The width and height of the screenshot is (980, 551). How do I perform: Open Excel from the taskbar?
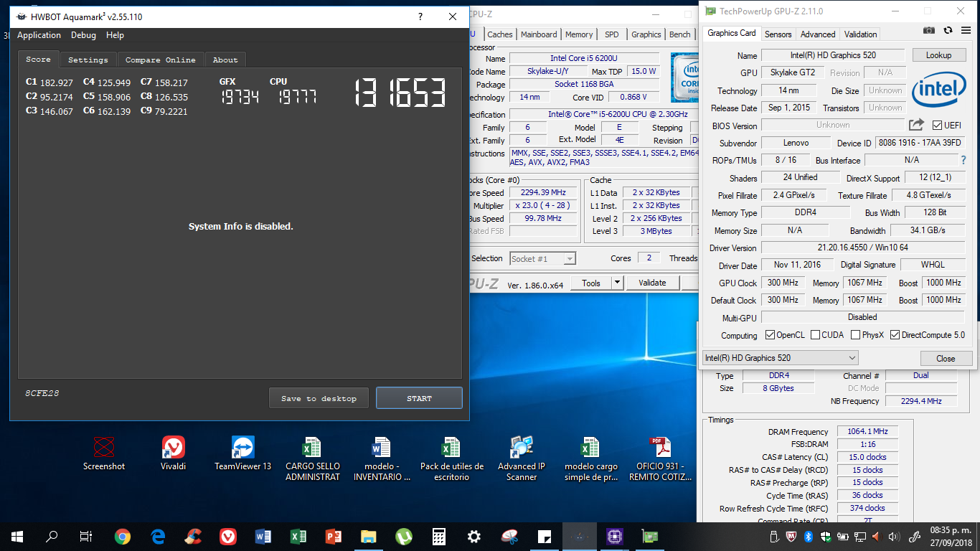(x=298, y=537)
